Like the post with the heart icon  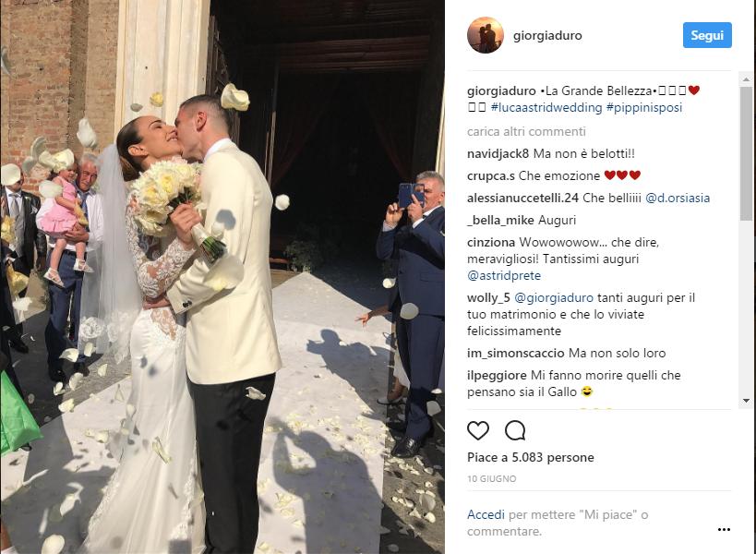click(478, 430)
